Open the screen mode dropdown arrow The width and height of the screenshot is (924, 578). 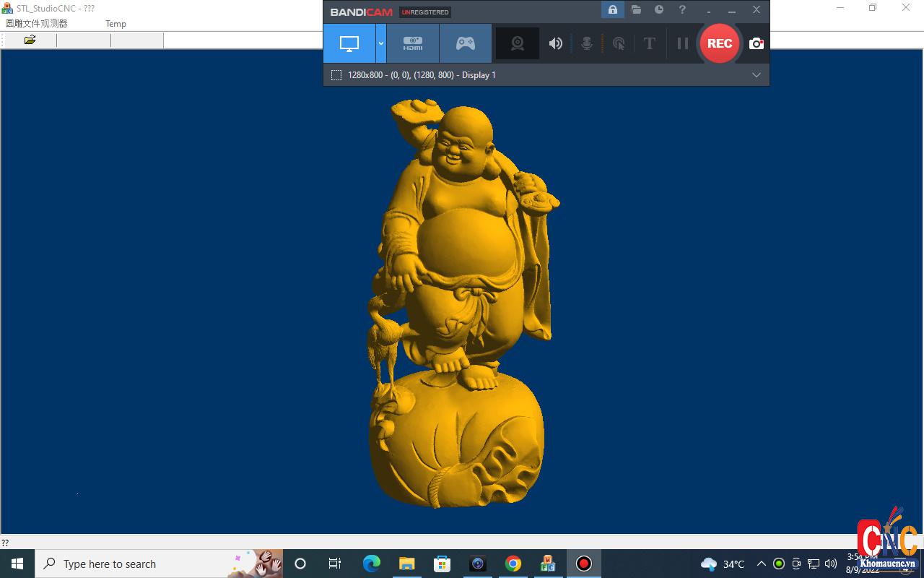click(x=381, y=43)
